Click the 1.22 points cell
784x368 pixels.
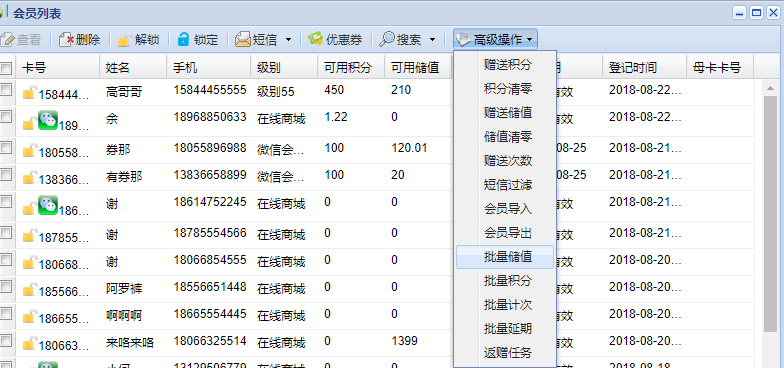(x=336, y=117)
